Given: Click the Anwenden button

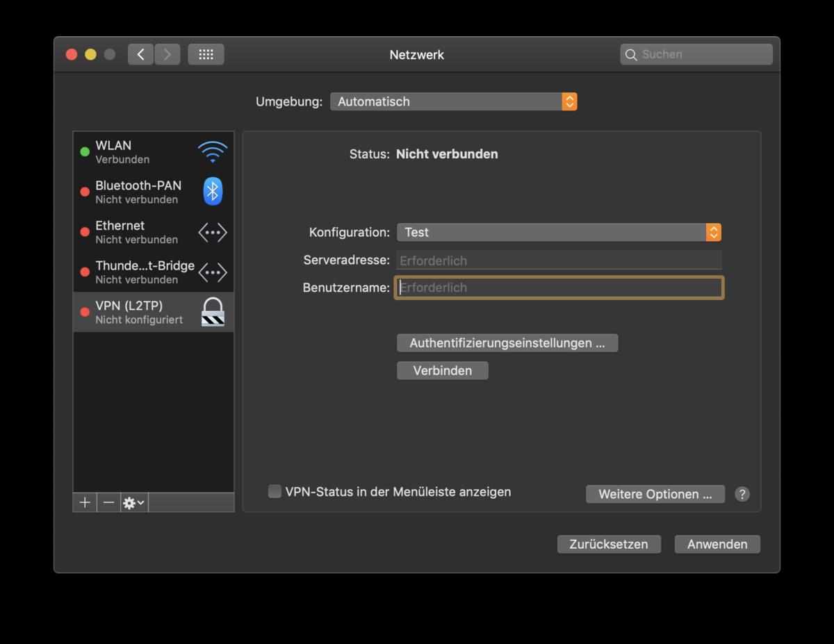Looking at the screenshot, I should (717, 544).
